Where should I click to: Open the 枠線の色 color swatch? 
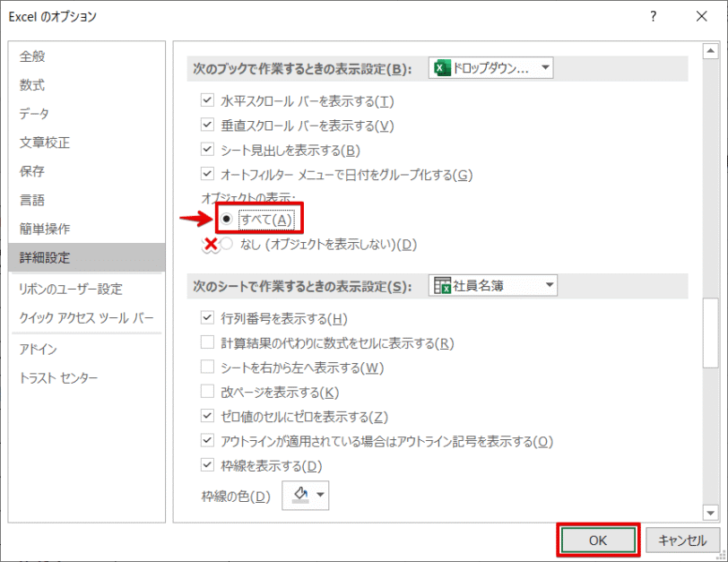pyautogui.click(x=300, y=495)
